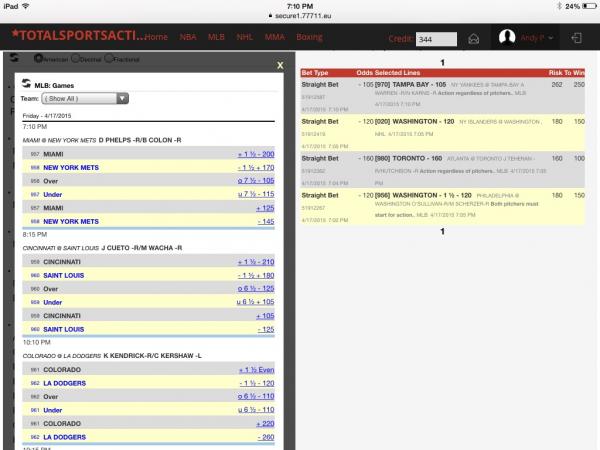Image resolution: width=600 pixels, height=450 pixels.
Task: Close the MLB games popup with X
Action: coord(279,64)
